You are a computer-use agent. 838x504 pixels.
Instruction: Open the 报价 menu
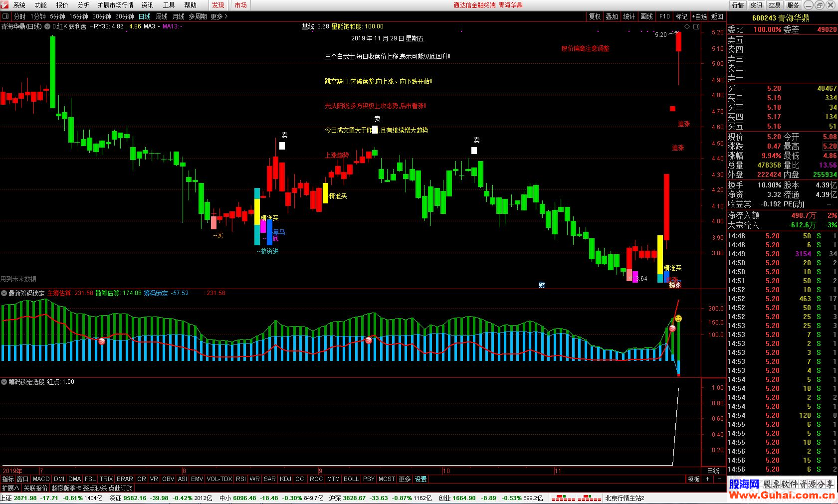(62, 5)
